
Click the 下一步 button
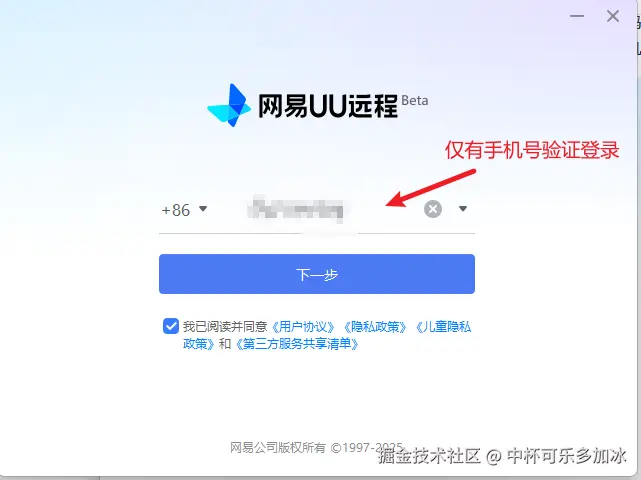pos(317,274)
